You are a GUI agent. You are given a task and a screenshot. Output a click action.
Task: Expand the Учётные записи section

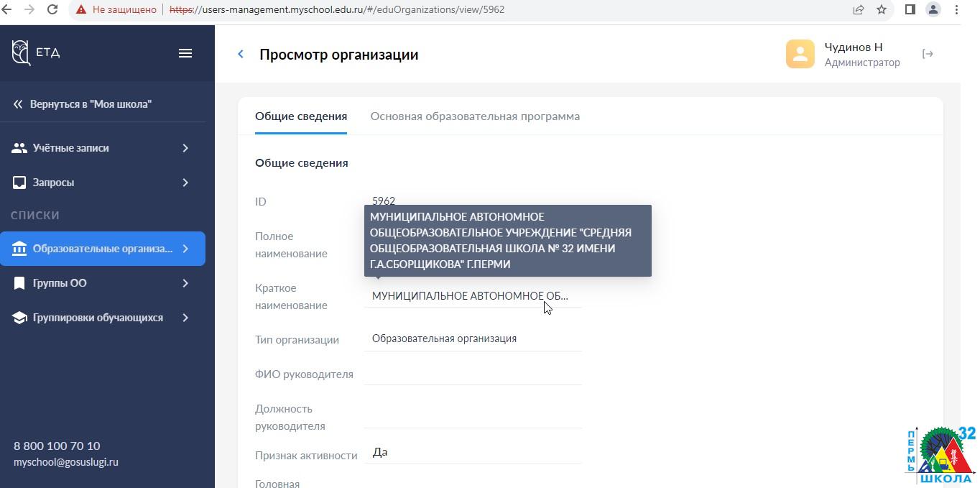tap(185, 148)
